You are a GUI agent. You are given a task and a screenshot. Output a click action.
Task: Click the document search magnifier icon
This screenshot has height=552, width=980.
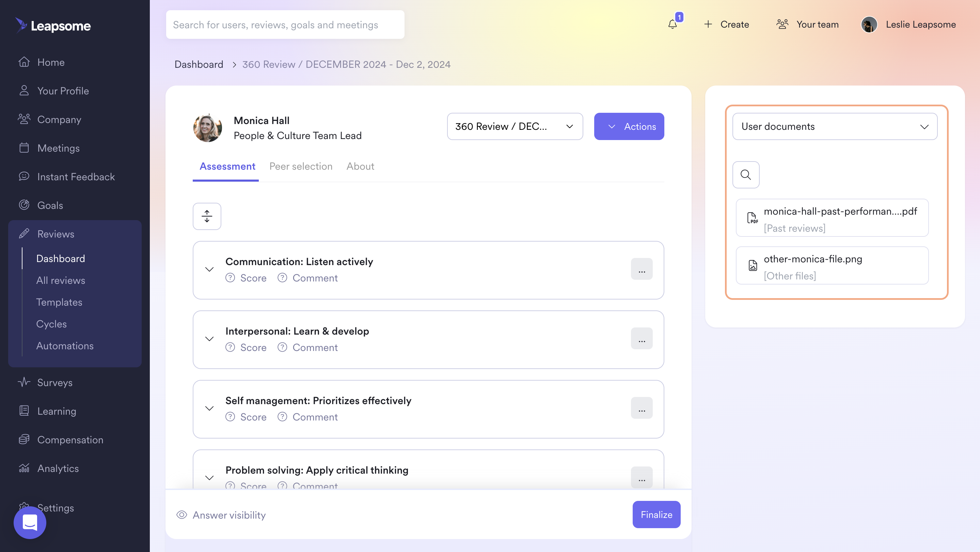tap(746, 175)
